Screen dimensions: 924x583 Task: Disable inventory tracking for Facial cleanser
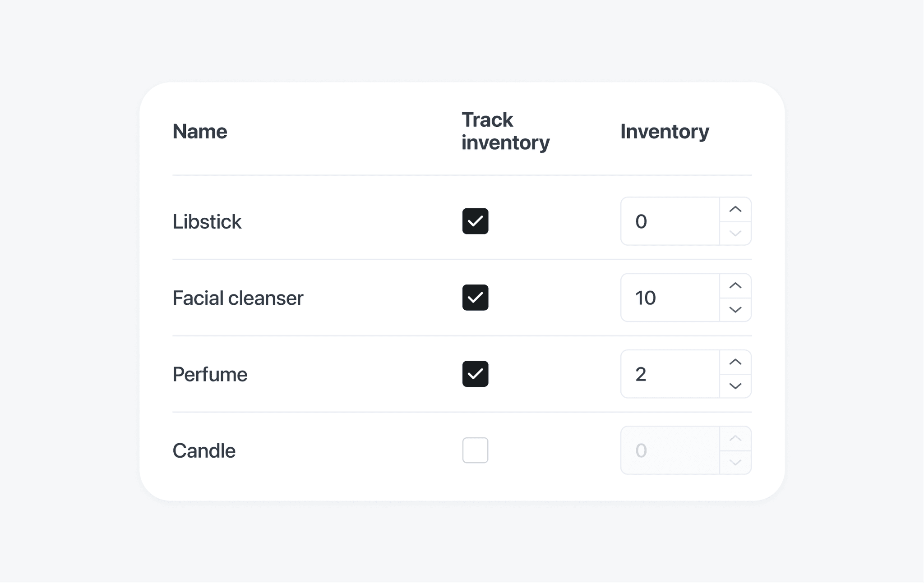(475, 298)
